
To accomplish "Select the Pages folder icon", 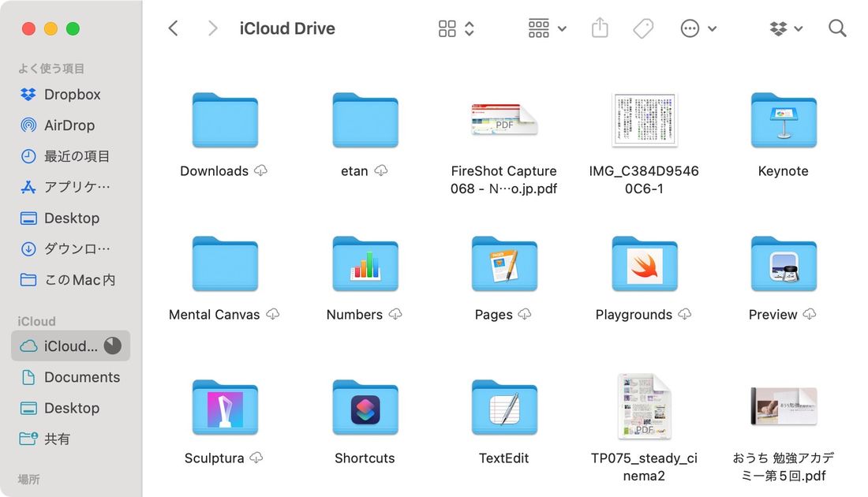I will pos(504,263).
